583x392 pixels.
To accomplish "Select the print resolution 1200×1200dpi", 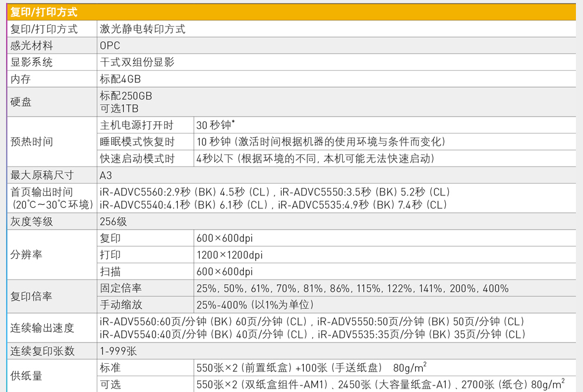I will (230, 255).
